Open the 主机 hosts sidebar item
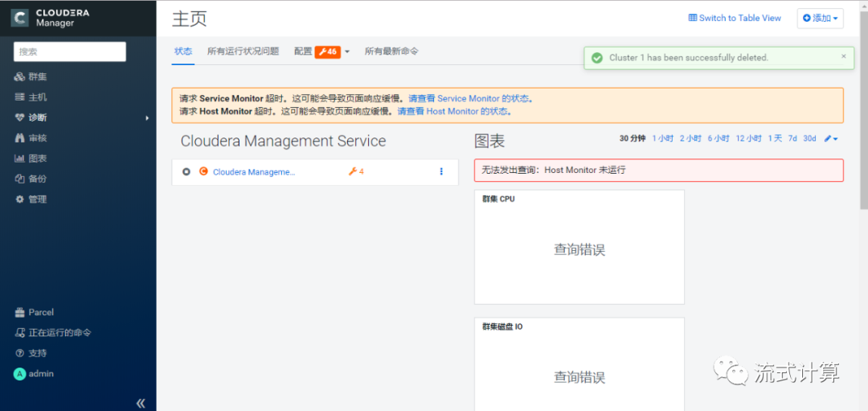 click(31, 97)
